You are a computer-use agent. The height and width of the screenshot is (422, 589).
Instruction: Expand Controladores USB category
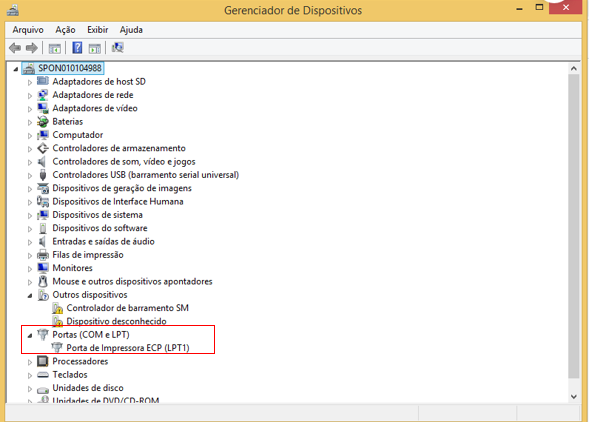click(x=30, y=175)
